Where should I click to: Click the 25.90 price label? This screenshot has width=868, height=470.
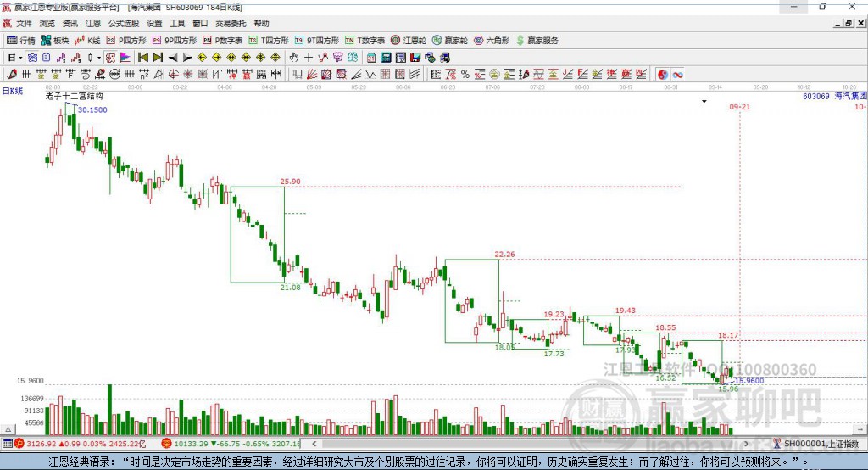(x=290, y=182)
